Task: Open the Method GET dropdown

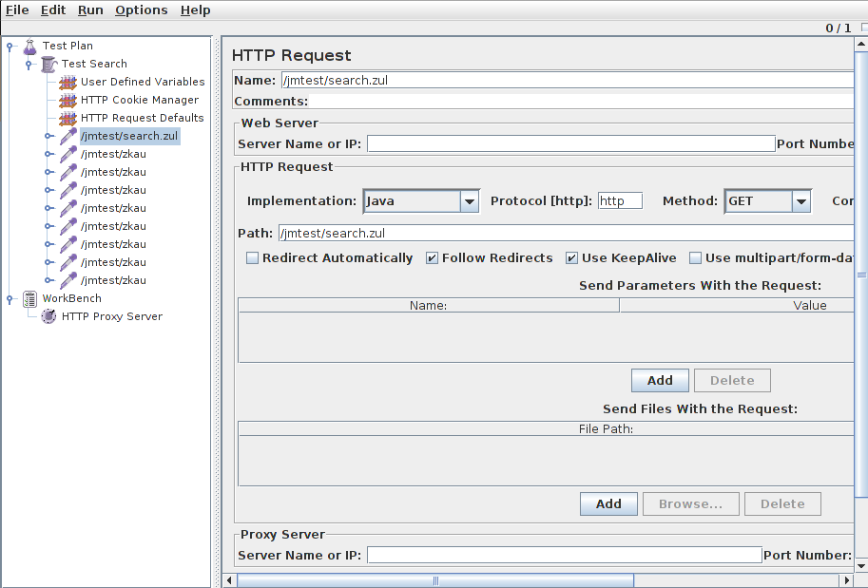Action: [x=768, y=201]
